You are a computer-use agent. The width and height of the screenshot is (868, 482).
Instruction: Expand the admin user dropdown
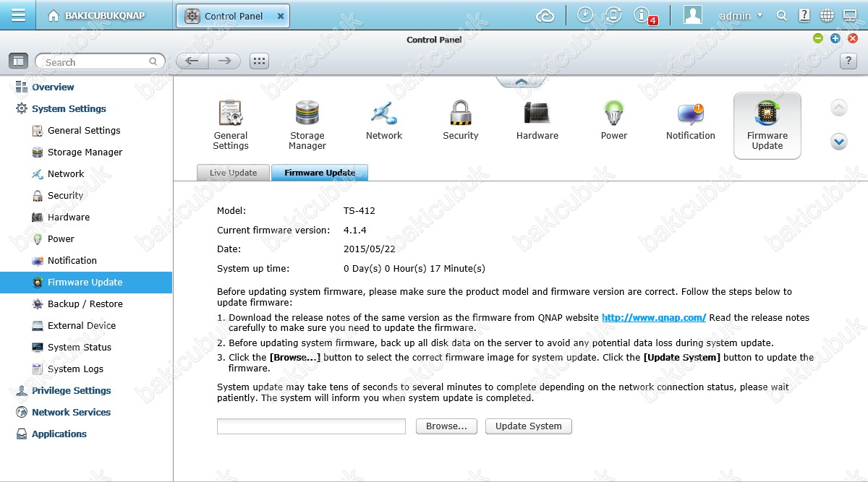(741, 15)
